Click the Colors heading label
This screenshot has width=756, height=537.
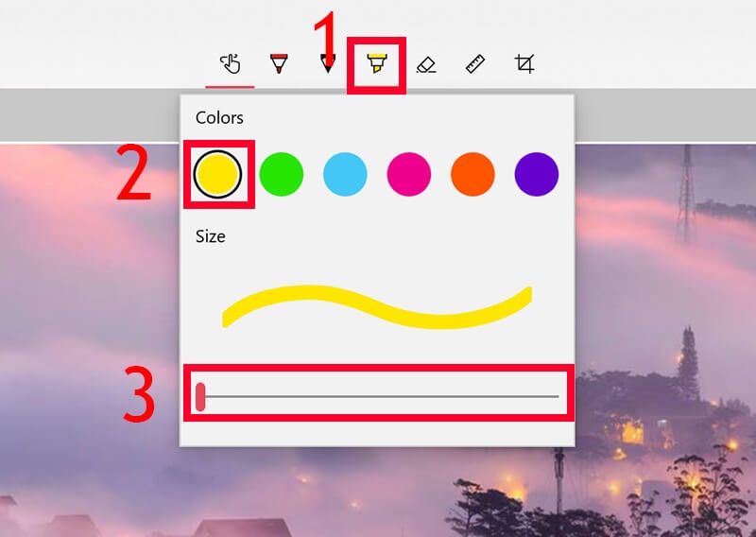[x=219, y=118]
